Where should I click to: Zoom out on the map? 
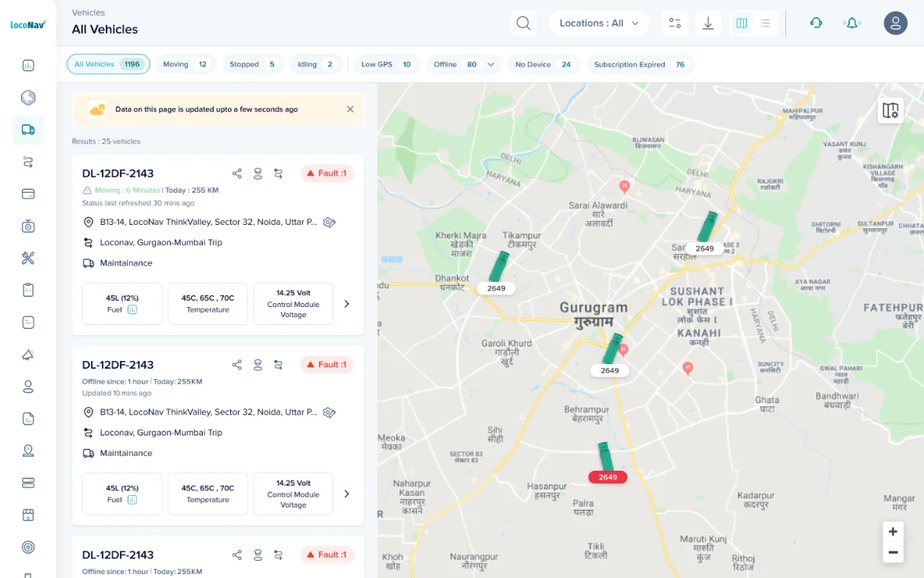[x=893, y=552]
